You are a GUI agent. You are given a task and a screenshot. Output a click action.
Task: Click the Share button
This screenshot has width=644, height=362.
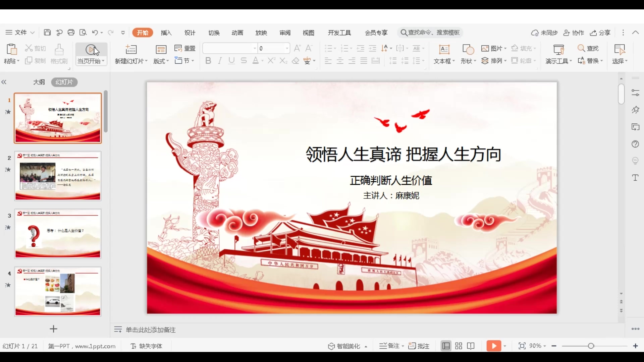tap(600, 33)
